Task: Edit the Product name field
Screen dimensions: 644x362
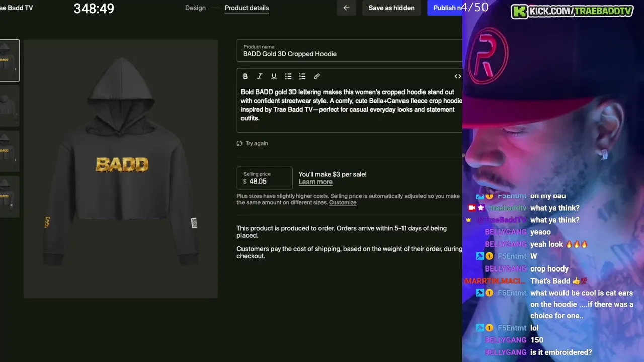Action: point(350,51)
